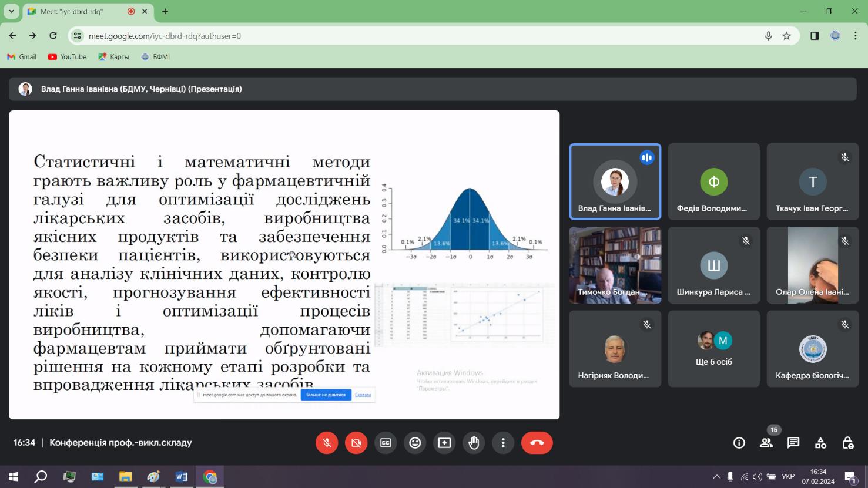
Task: Click the blue stop sharing button
Action: [326, 395]
